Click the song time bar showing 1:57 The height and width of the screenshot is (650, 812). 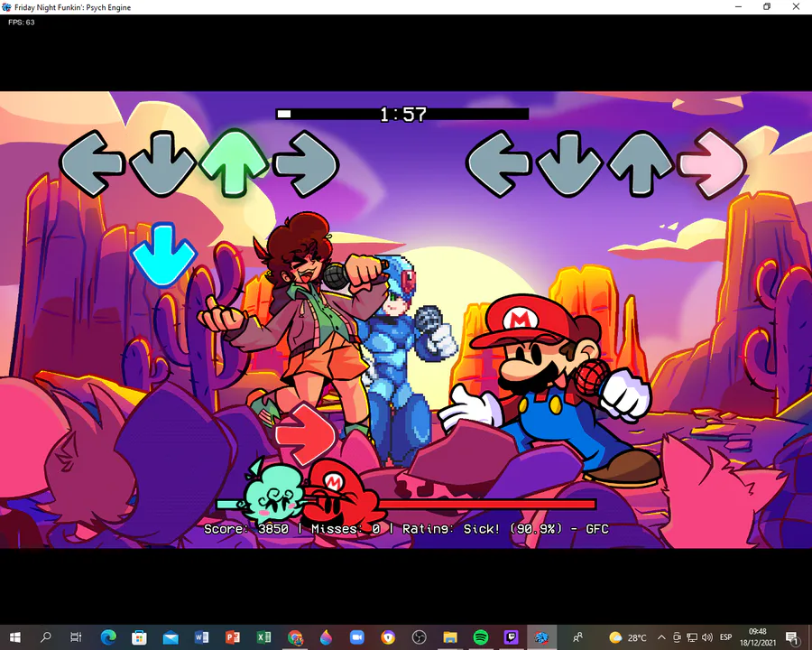coord(401,114)
